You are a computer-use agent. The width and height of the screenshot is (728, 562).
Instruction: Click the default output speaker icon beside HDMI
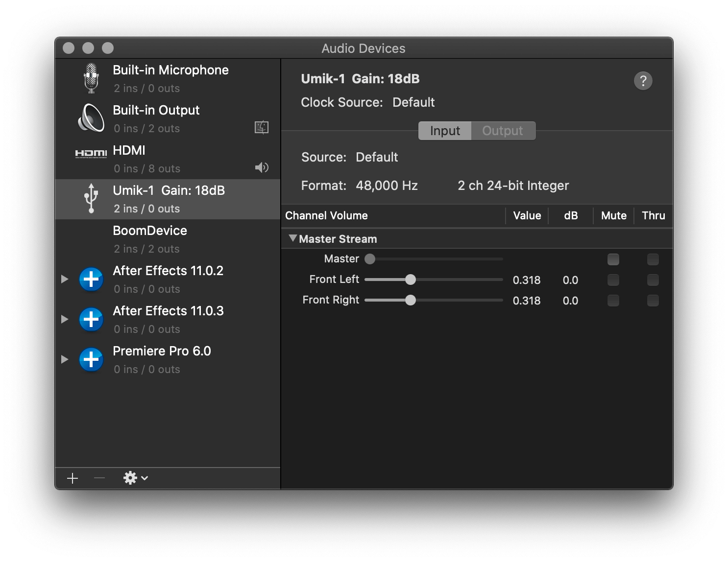click(262, 167)
